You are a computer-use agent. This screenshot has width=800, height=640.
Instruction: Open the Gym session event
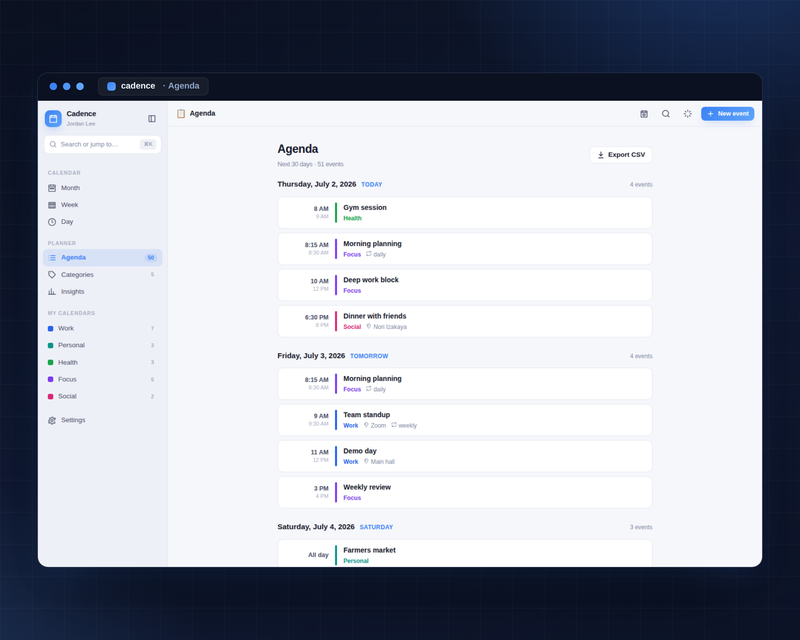(x=465, y=213)
